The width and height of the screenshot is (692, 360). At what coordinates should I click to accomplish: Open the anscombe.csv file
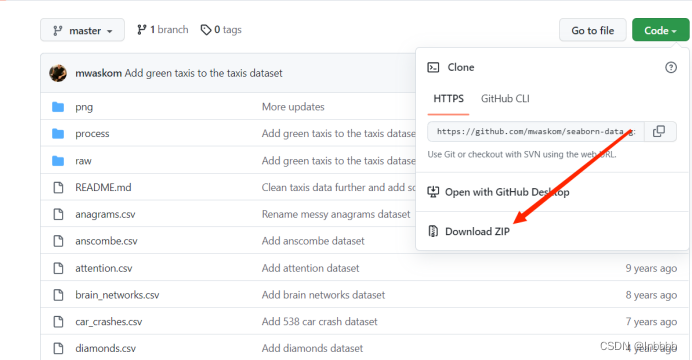[106, 241]
